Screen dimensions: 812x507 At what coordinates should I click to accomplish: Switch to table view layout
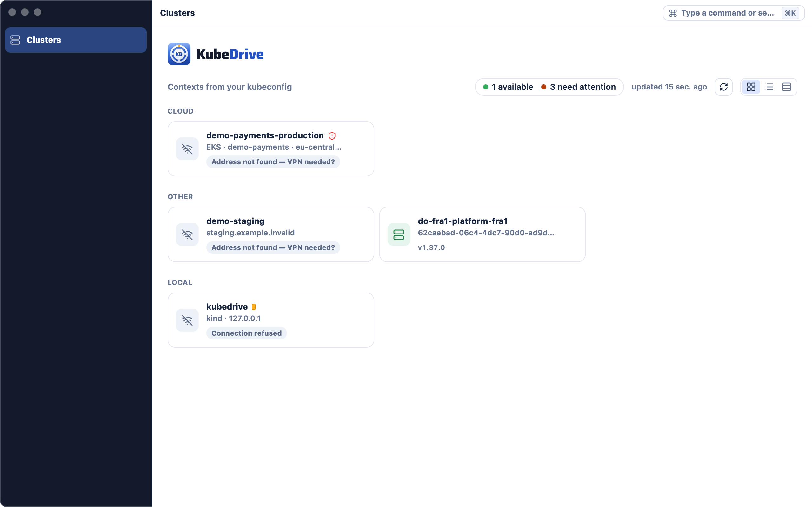[787, 87]
